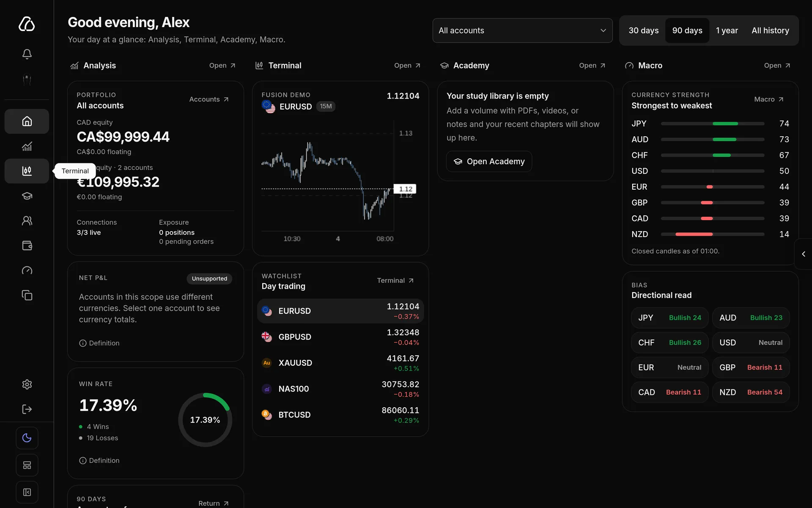Open the layout widgets button
The width and height of the screenshot is (812, 508).
27,465
